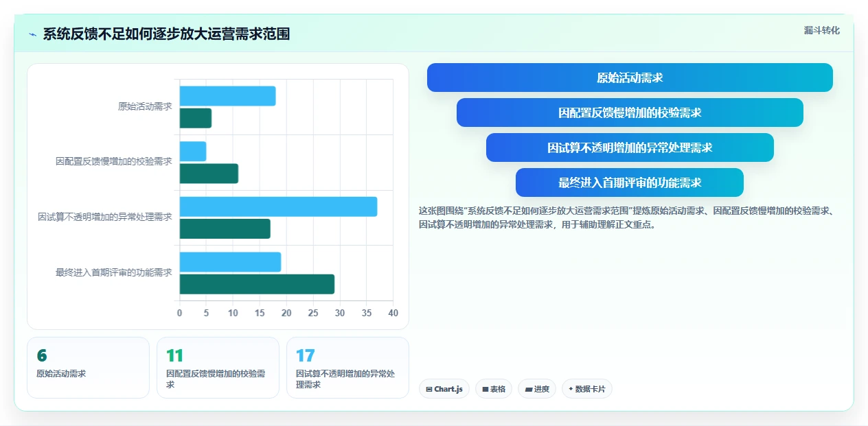Image resolution: width=868 pixels, height=426 pixels.
Task: Click dark green bar for 因配置反馈慢增加的校验需求
Action: tap(209, 174)
